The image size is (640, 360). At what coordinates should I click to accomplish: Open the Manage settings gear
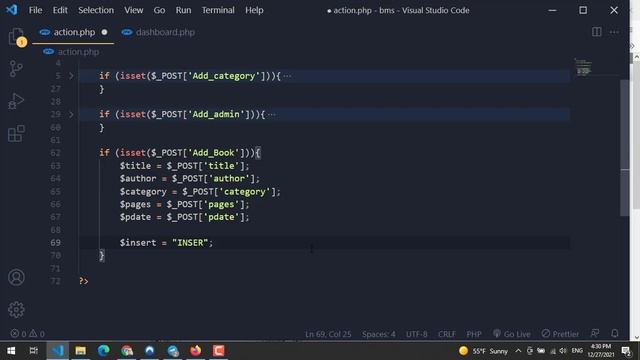tap(16, 310)
